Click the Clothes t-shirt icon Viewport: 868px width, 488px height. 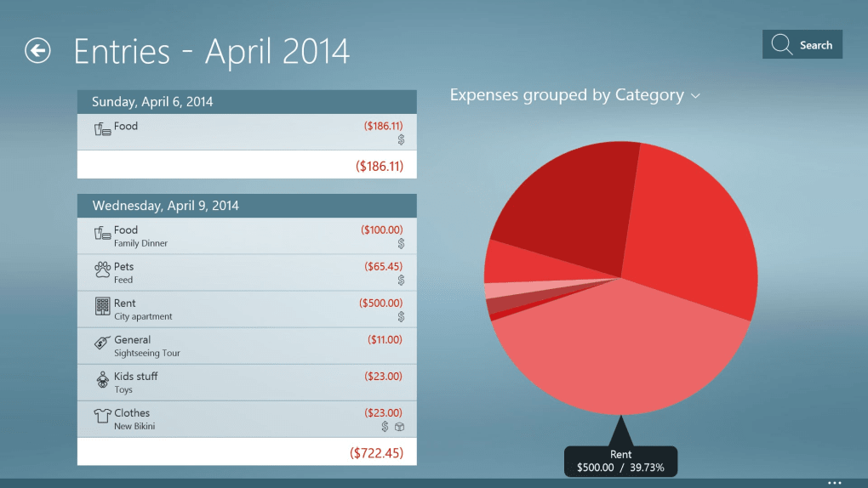click(102, 417)
